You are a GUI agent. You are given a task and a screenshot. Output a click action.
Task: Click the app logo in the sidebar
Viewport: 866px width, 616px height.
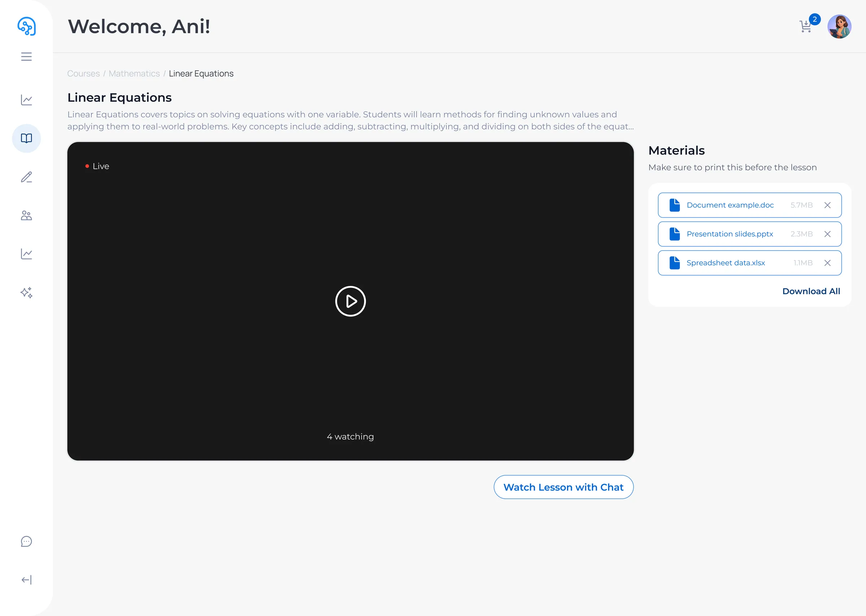pos(27,26)
